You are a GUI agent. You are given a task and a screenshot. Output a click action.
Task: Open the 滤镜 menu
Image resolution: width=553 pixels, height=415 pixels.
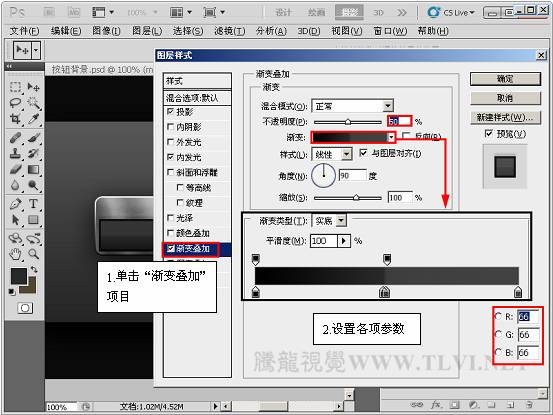tap(229, 31)
